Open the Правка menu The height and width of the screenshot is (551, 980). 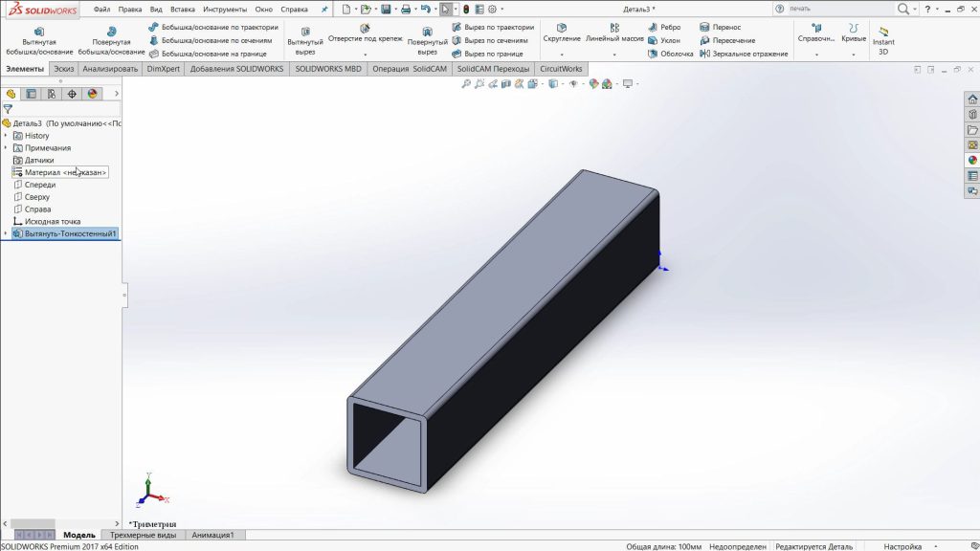pyautogui.click(x=130, y=10)
